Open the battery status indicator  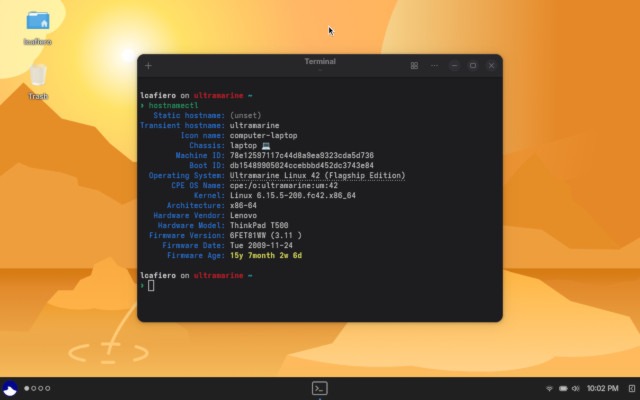pyautogui.click(x=563, y=388)
